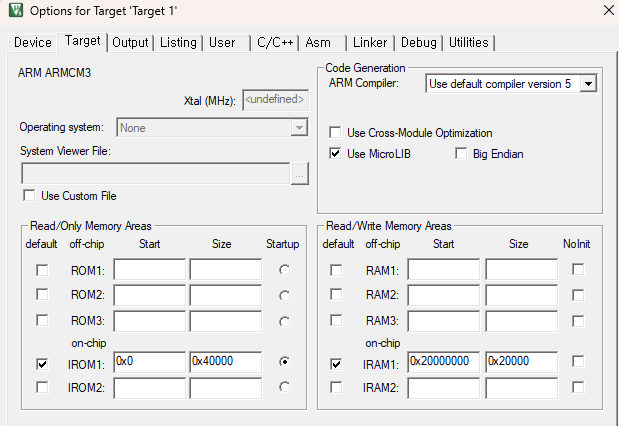Check the RAM2 default checkbox
Screen dimensions: 619x426
[x=336, y=295]
